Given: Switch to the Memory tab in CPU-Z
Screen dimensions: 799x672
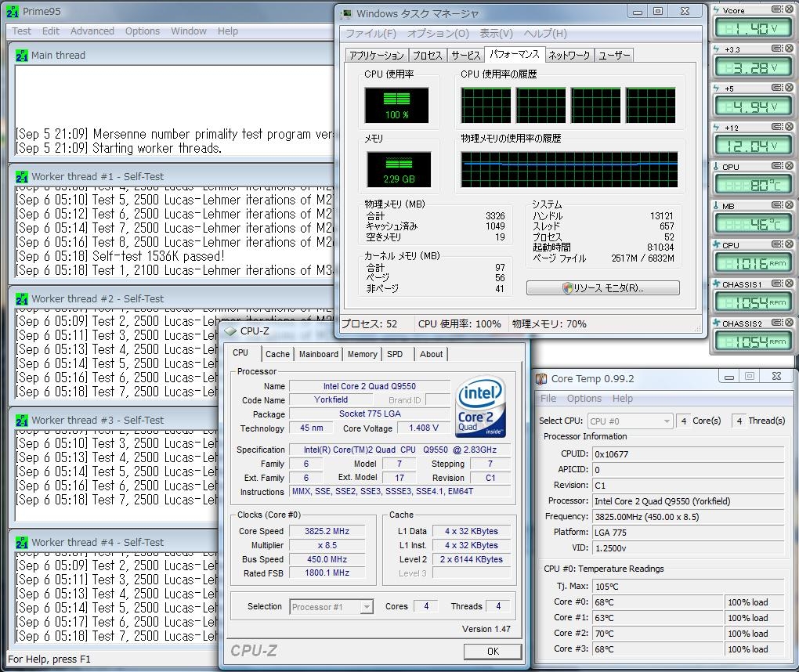Looking at the screenshot, I should coord(362,354).
